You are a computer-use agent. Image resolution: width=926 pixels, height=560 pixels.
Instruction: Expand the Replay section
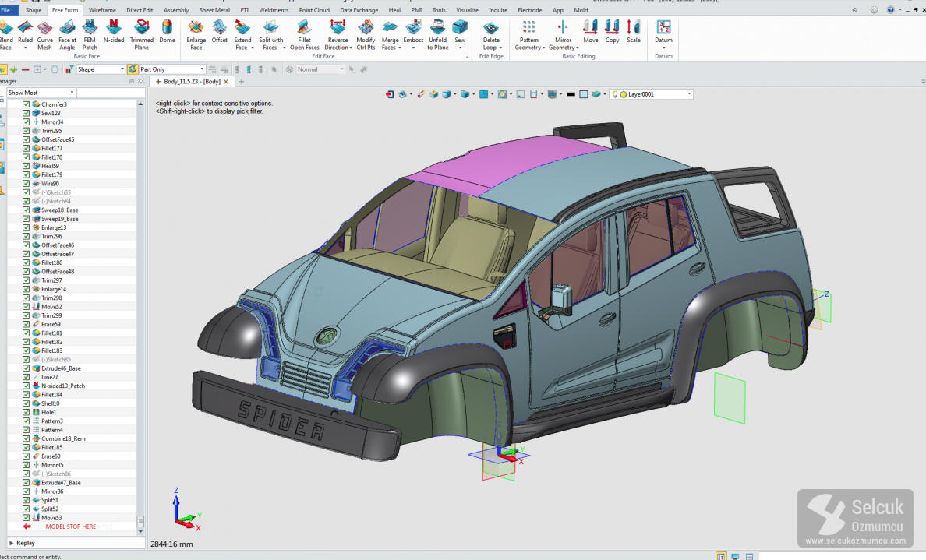[x=12, y=543]
